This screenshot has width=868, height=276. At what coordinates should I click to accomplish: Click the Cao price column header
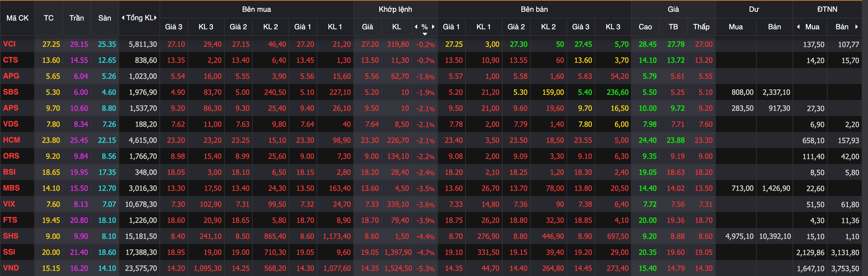(645, 27)
